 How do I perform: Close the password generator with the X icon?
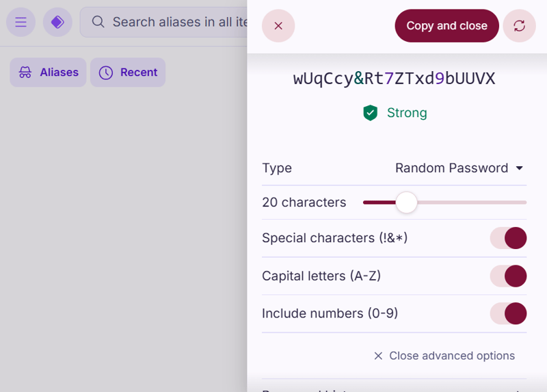pos(278,26)
